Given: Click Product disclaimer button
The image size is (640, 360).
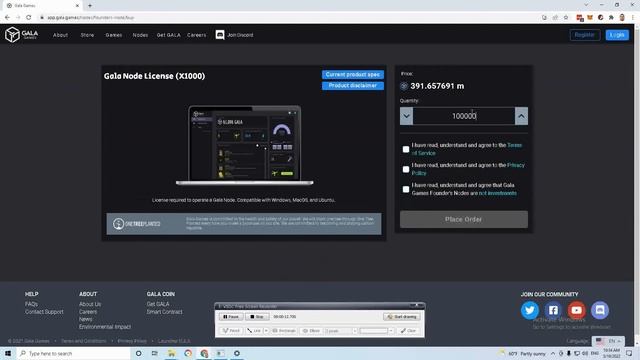Looking at the screenshot, I should (353, 86).
